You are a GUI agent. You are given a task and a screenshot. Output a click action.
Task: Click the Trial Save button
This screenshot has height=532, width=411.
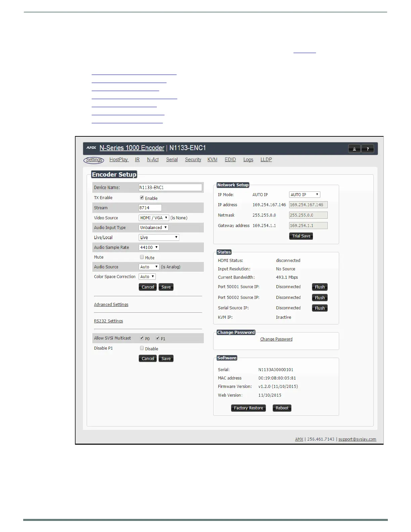[x=301, y=236]
